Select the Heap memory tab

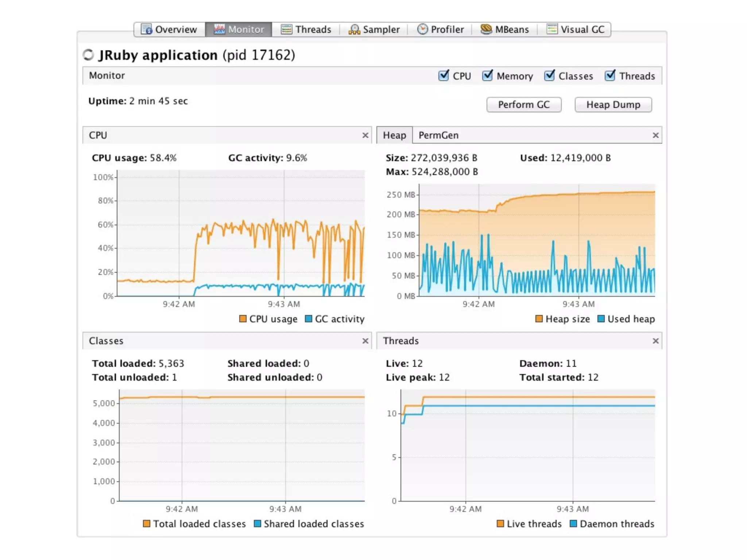[394, 135]
